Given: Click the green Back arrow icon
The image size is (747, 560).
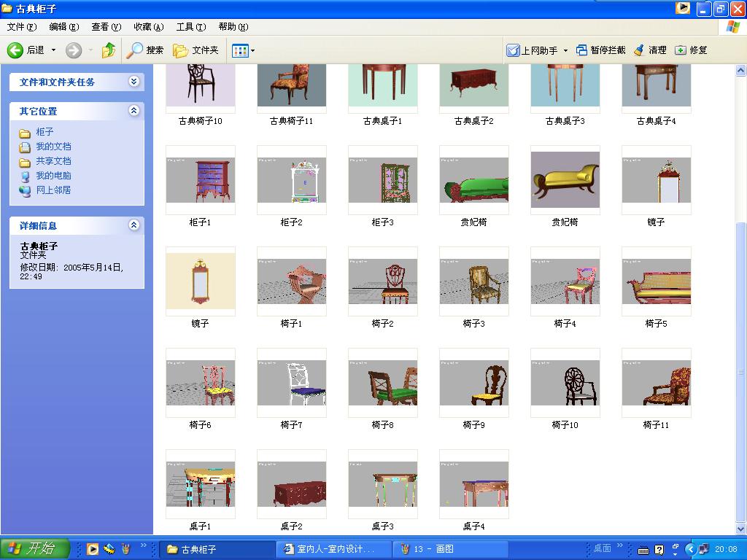Looking at the screenshot, I should click(15, 50).
